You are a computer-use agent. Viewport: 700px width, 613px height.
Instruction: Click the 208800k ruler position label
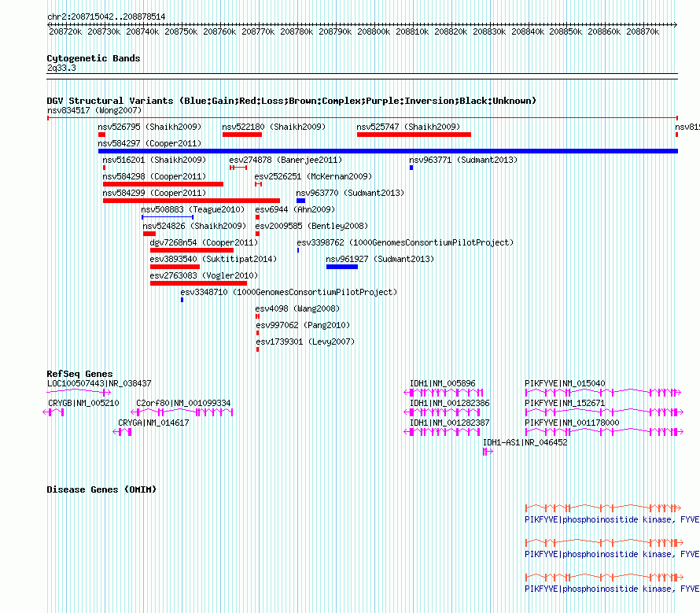click(374, 31)
